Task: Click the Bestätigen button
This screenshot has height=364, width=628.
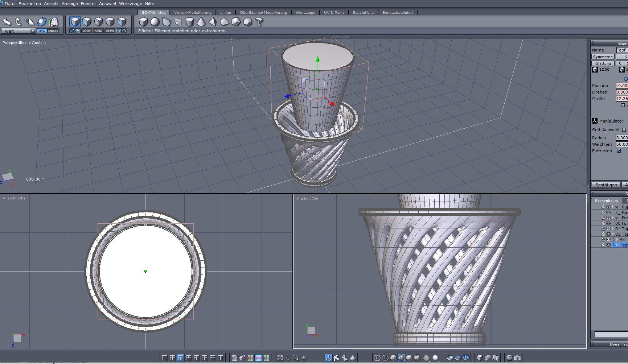Action: coord(606,185)
